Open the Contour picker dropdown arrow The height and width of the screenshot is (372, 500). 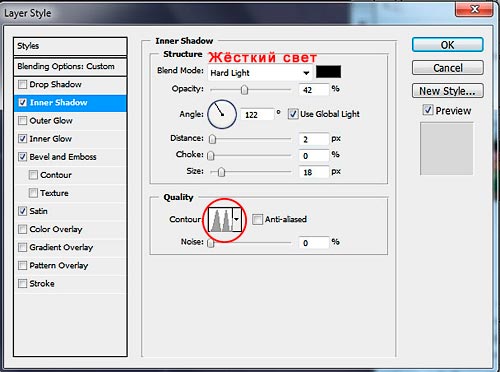click(237, 219)
